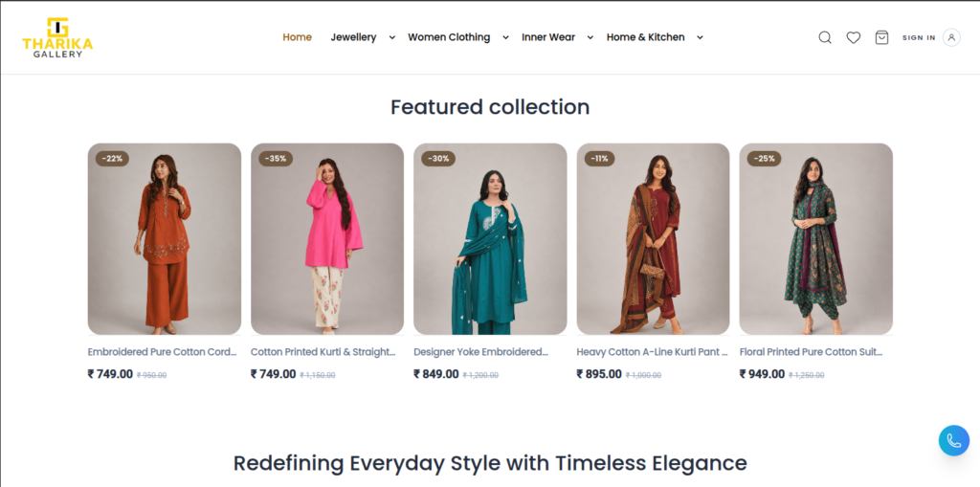Open Designer Yoke Embroidered product title

point(480,352)
